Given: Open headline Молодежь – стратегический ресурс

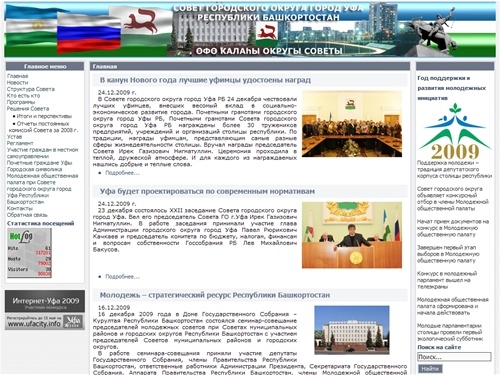Looking at the screenshot, I should [x=215, y=295].
